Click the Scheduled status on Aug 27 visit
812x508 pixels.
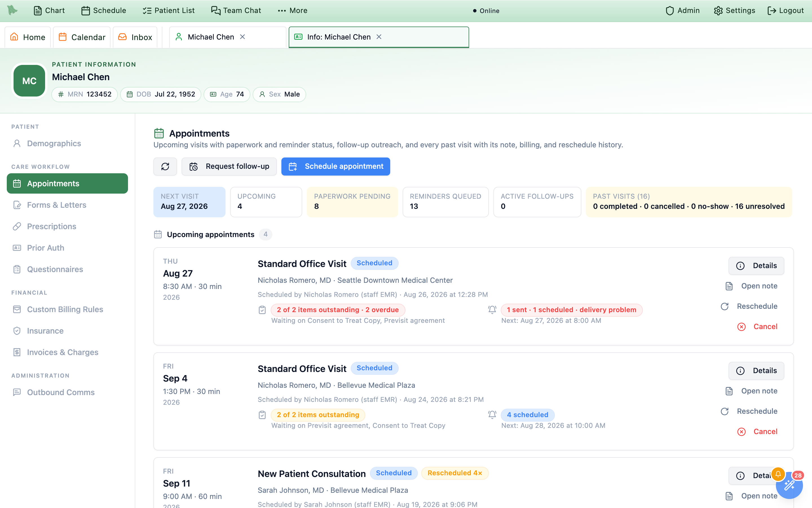click(374, 263)
